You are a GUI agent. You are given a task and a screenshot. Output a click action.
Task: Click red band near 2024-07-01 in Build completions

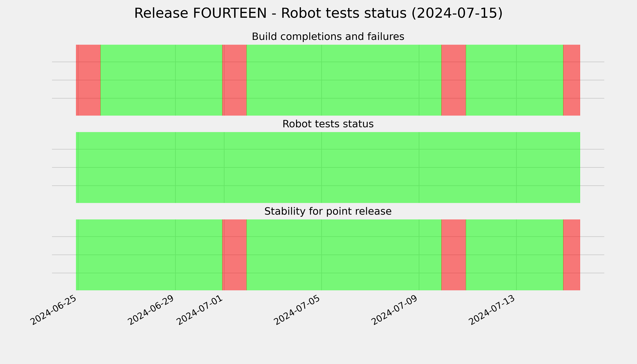(234, 80)
